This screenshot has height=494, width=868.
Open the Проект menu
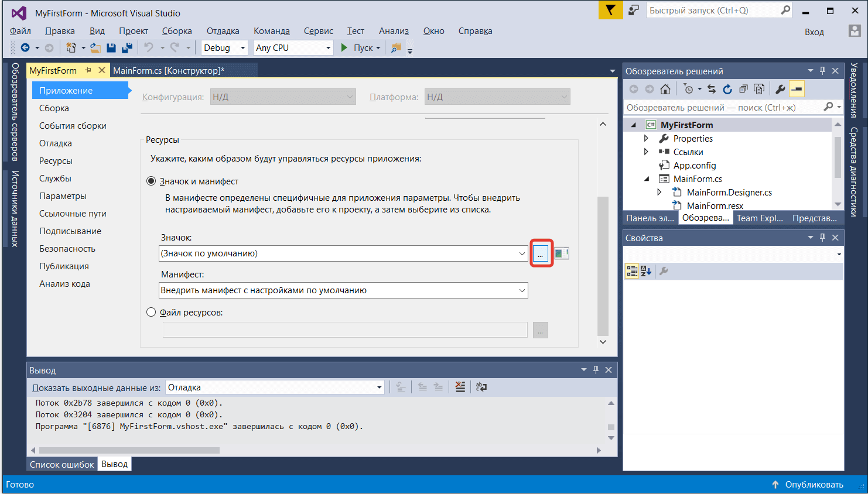pos(134,31)
